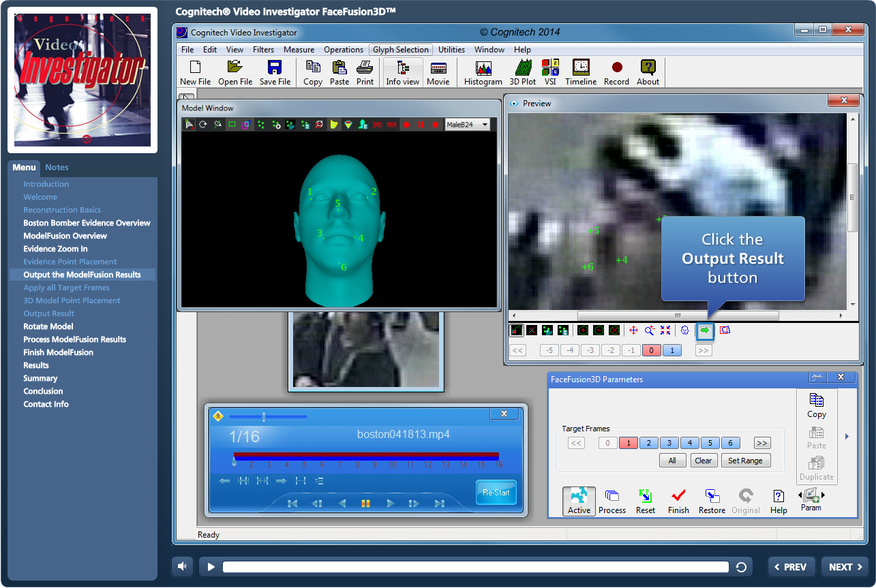This screenshot has height=588, width=876.
Task: Click the Finish checkmark in FaceFusion3D Parameters
Action: [x=678, y=501]
